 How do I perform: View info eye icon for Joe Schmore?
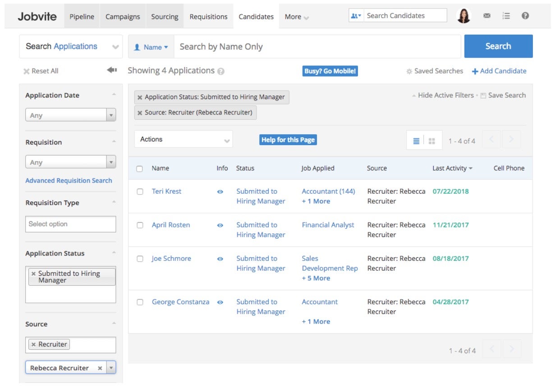click(220, 259)
